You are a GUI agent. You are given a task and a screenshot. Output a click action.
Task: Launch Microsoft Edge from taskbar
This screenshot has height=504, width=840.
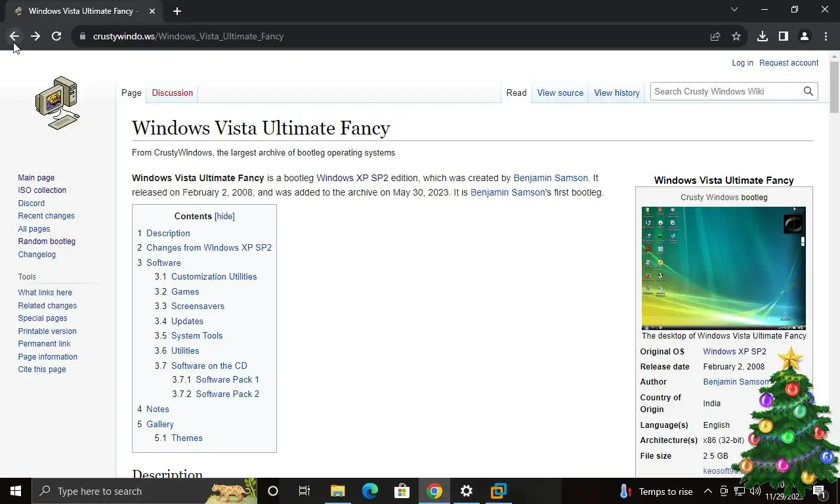(370, 491)
